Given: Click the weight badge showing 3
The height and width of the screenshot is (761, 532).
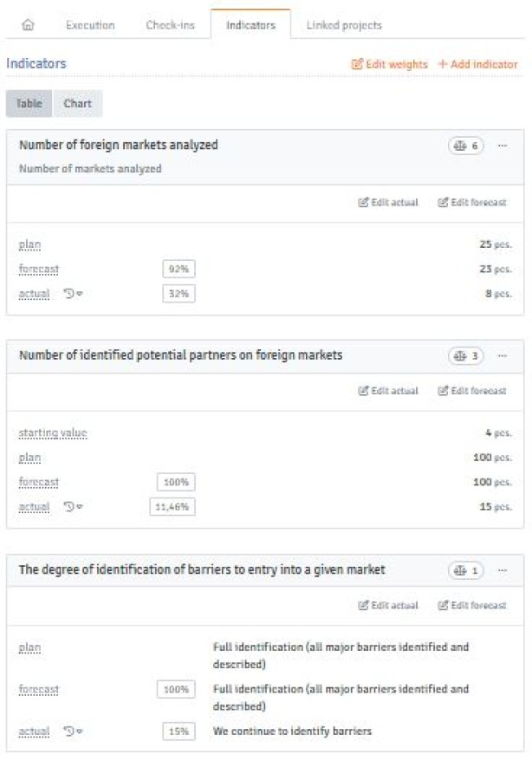Looking at the screenshot, I should click(x=466, y=355).
